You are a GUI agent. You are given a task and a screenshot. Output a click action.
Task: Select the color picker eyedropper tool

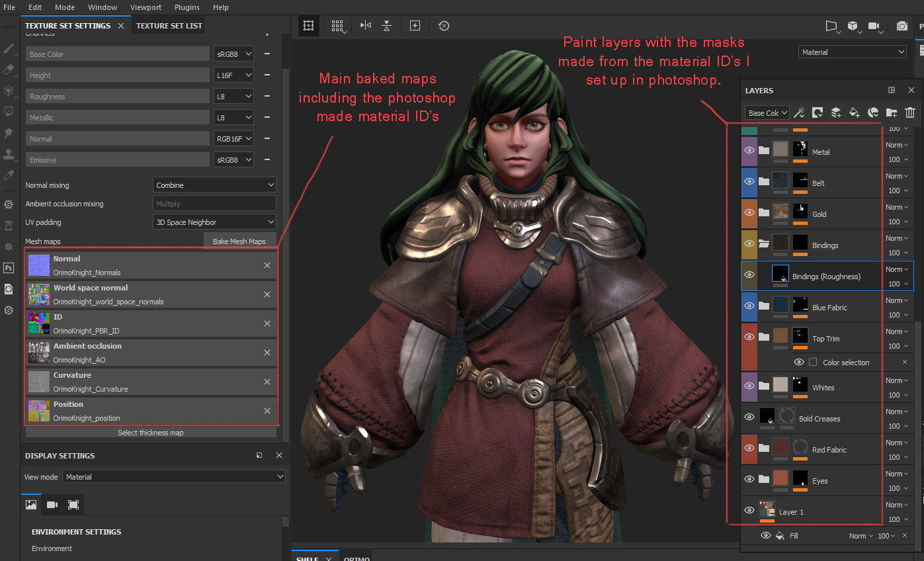coord(9,175)
